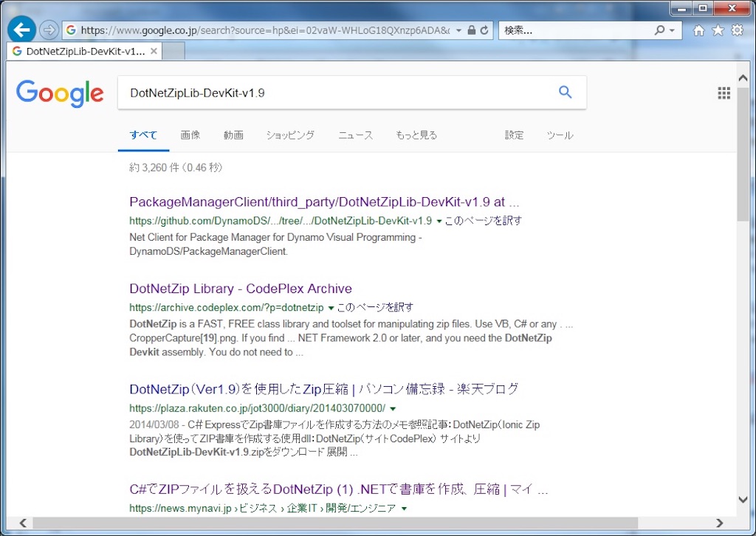
Task: Click the vertical scrollbar down arrow
Action: click(743, 499)
